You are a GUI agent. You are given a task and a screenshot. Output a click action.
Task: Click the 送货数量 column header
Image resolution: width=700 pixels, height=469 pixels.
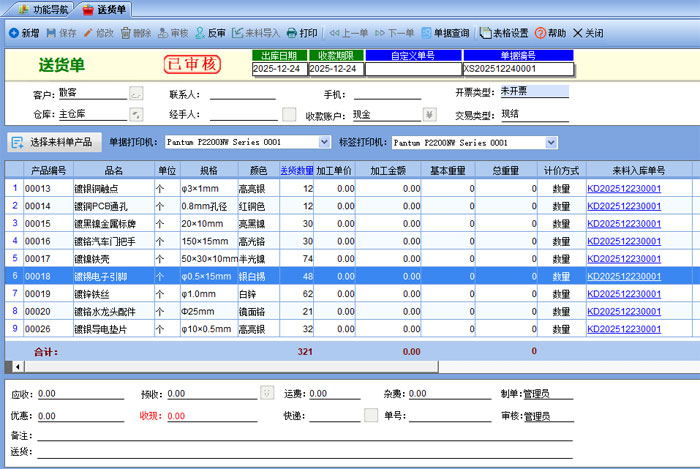297,170
